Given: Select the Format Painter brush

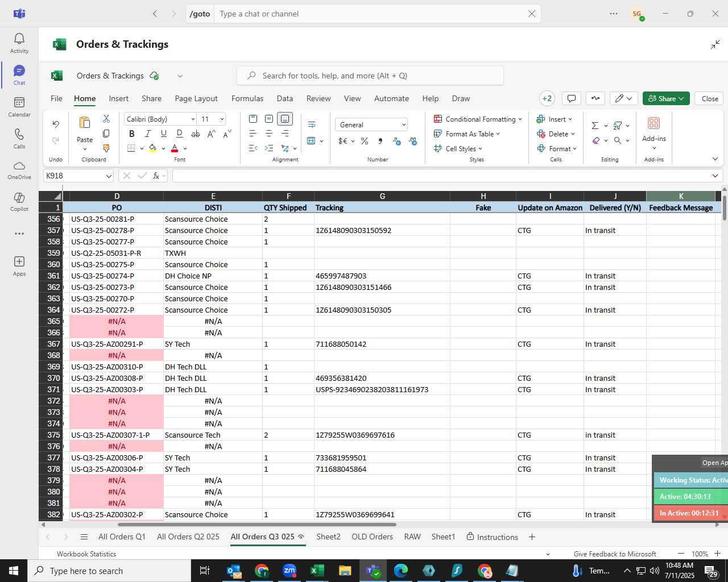Looking at the screenshot, I should click(x=106, y=148).
